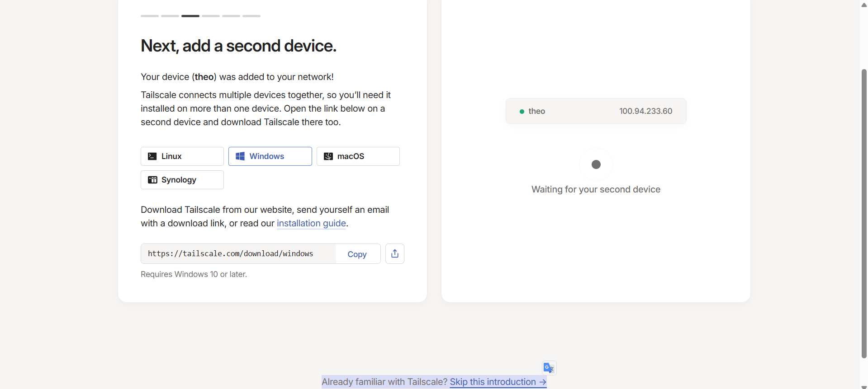Click the share icon beside Copy

394,254
